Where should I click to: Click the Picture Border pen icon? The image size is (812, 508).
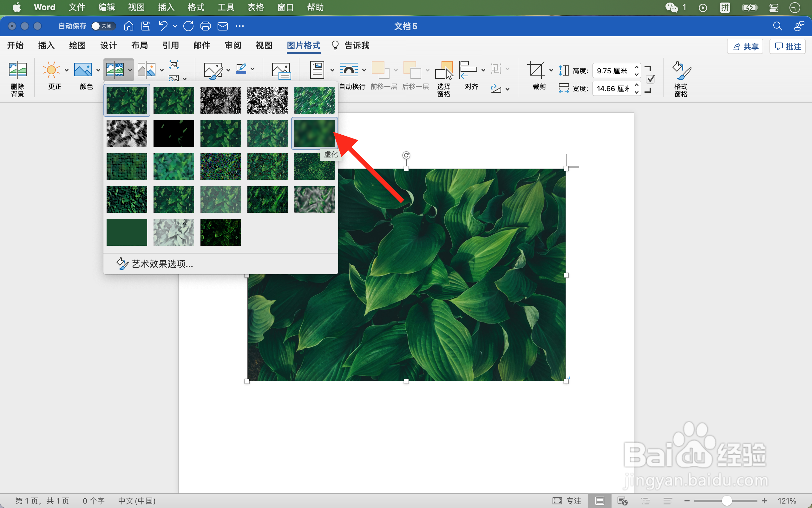pyautogui.click(x=241, y=69)
